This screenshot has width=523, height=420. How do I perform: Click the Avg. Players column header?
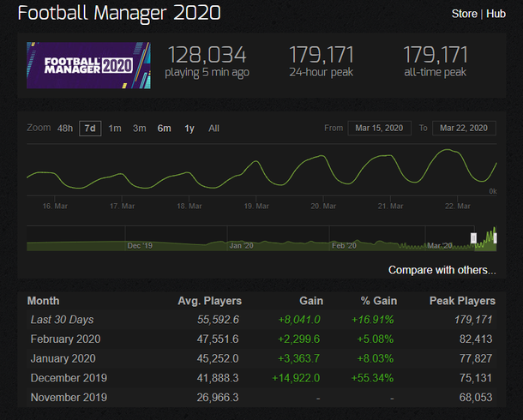tap(210, 301)
